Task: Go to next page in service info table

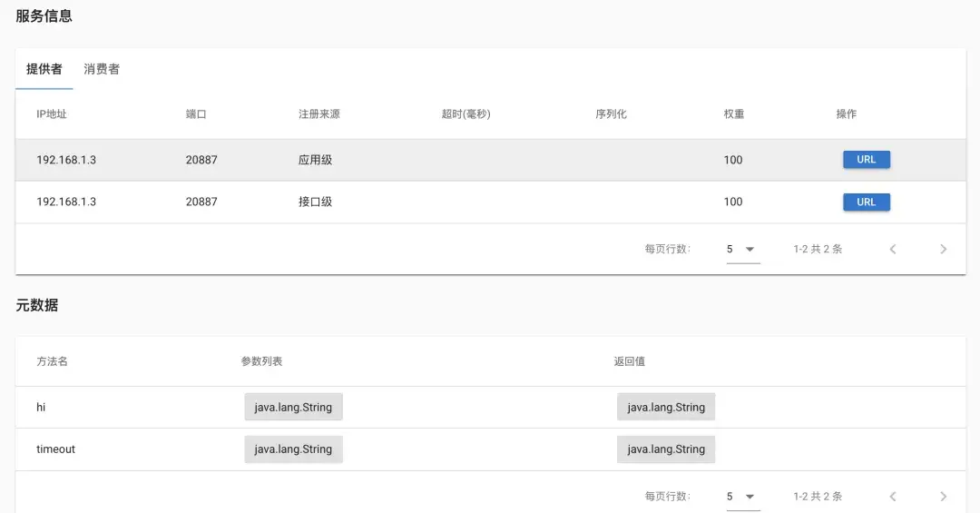Action: click(943, 249)
